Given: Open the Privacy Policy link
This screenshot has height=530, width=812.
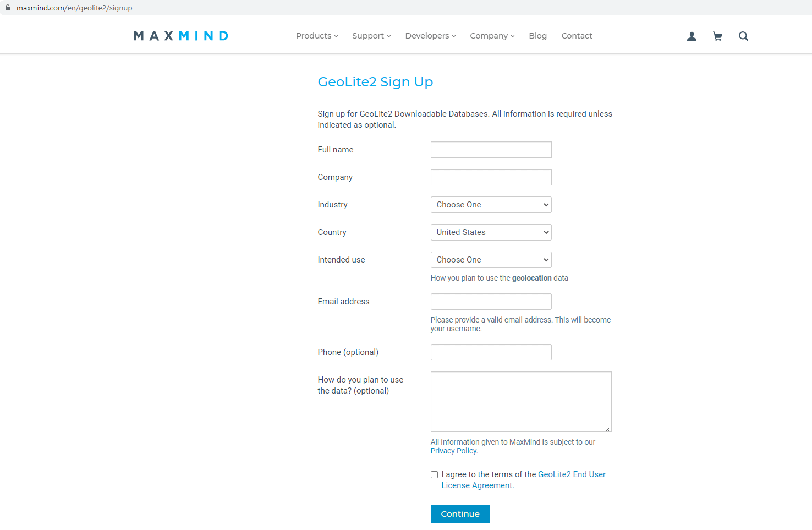Looking at the screenshot, I should tap(452, 450).
